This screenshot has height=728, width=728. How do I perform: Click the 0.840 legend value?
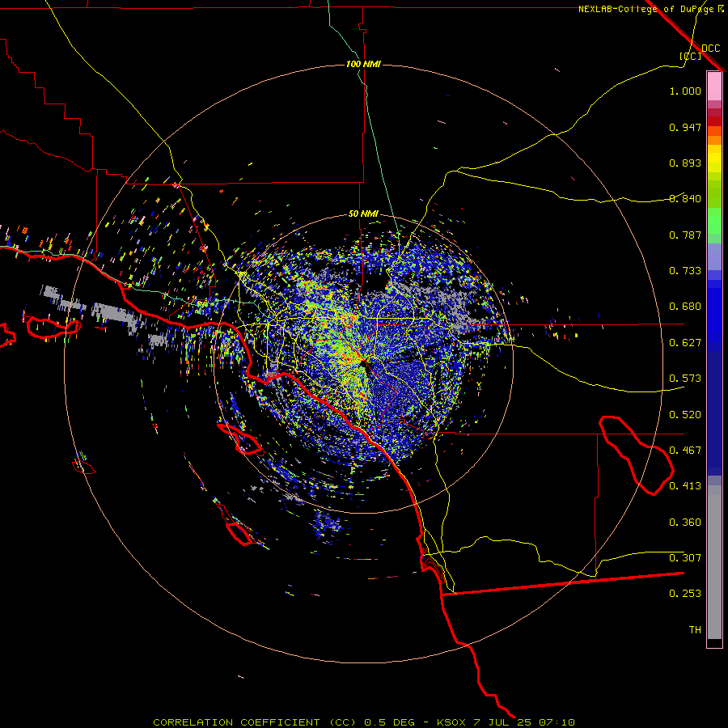(685, 199)
